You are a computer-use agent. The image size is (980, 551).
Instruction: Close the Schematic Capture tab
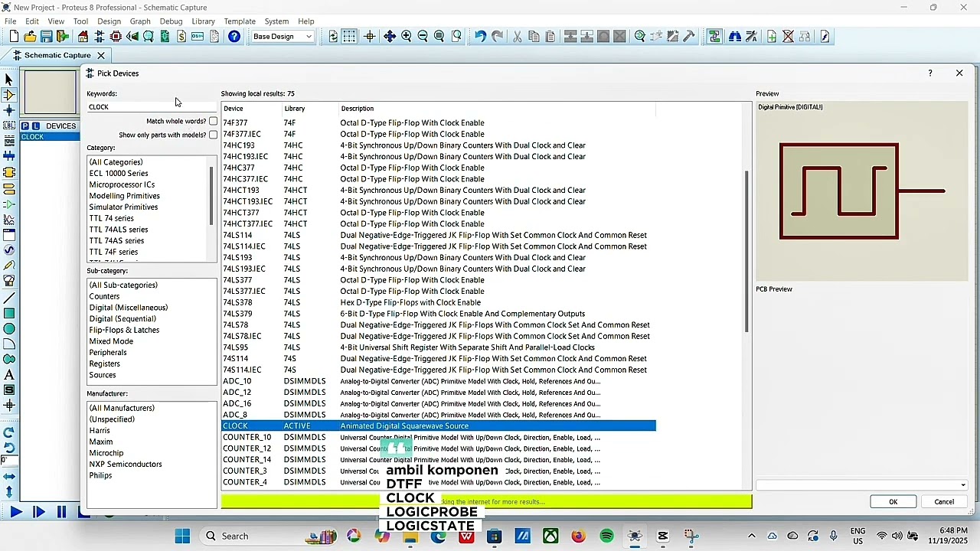pyautogui.click(x=100, y=55)
